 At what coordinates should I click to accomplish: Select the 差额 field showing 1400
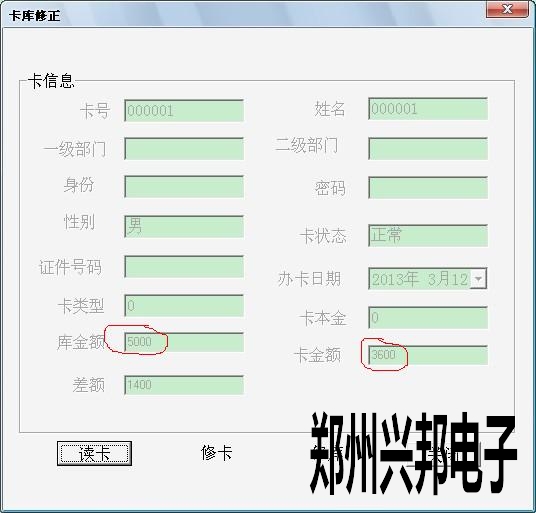pos(184,385)
